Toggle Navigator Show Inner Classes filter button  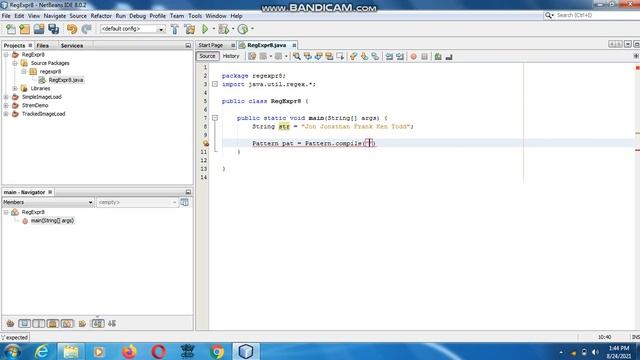click(67, 324)
